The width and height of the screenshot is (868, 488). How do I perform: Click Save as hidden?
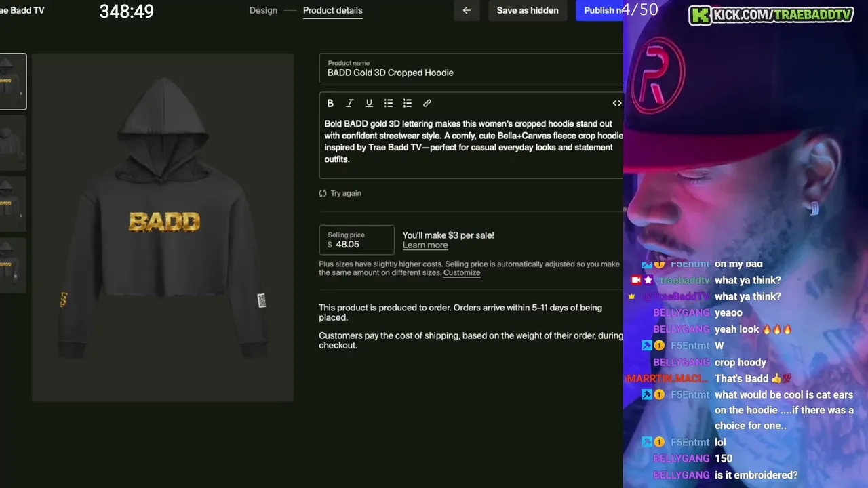tap(528, 10)
